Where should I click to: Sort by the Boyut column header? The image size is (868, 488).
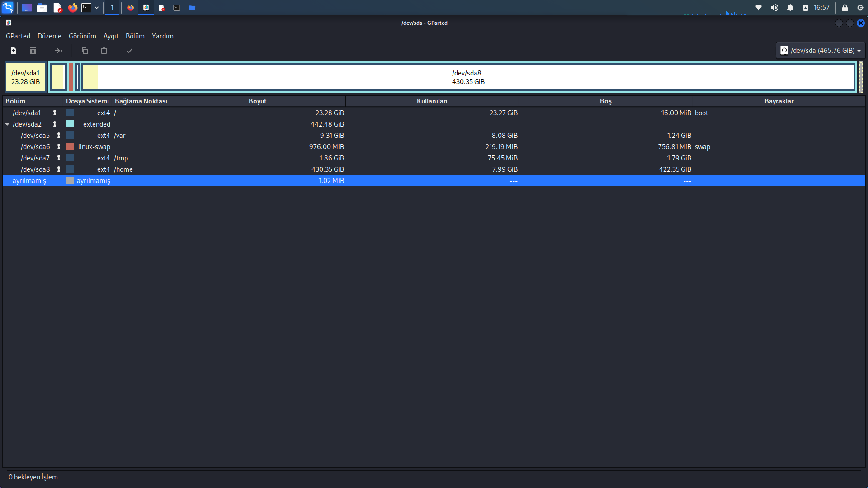point(257,101)
